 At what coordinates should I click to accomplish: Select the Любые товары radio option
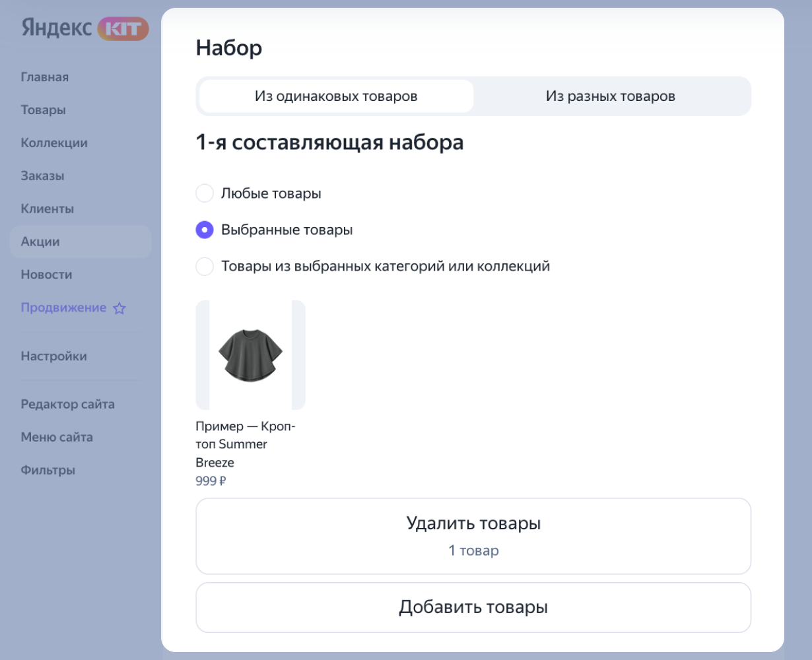click(205, 193)
